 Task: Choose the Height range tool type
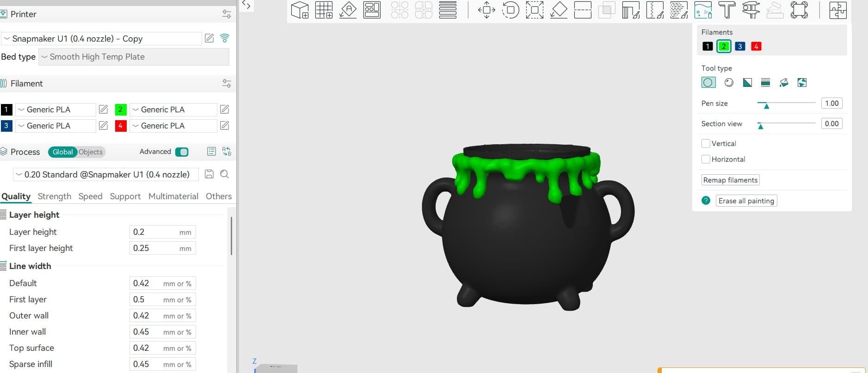click(x=765, y=82)
